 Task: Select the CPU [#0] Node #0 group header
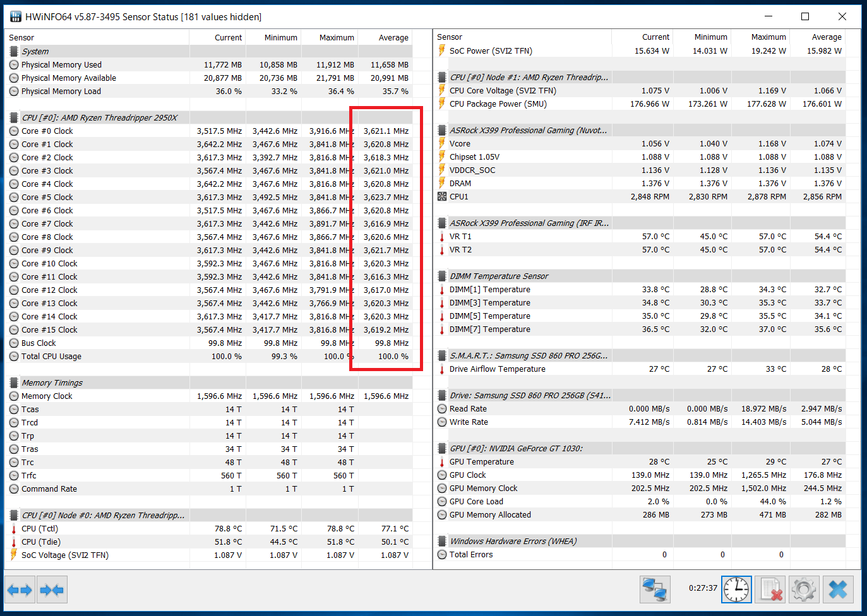[x=210, y=515]
